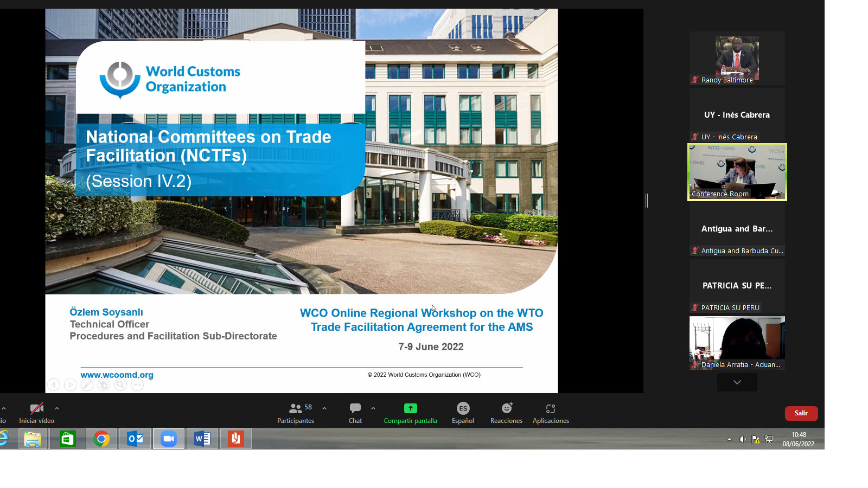Click slide title National Committees on Trade Facilitation
The width and height of the screenshot is (868, 488).
[x=208, y=146]
